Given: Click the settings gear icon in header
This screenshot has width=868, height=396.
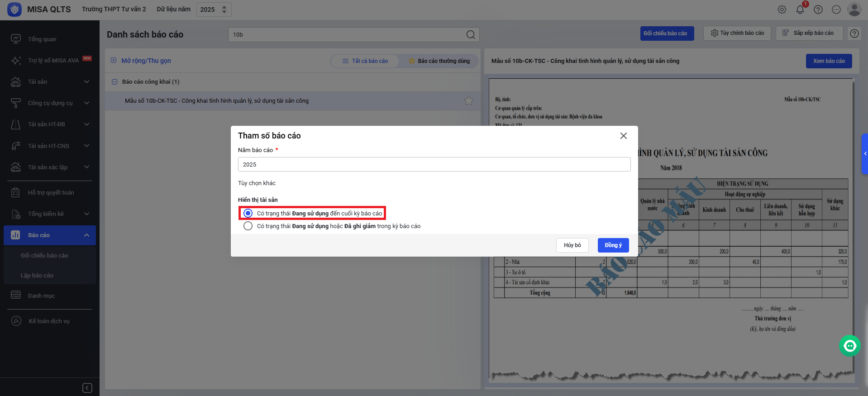Looking at the screenshot, I should [x=782, y=10].
